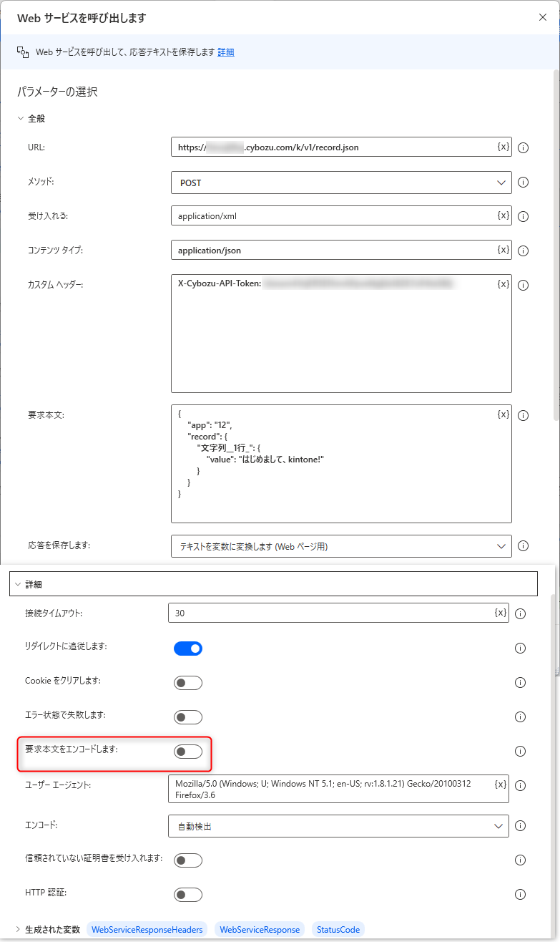Insert variable {x} in 要求本文 box
560x942 pixels.
coord(503,414)
